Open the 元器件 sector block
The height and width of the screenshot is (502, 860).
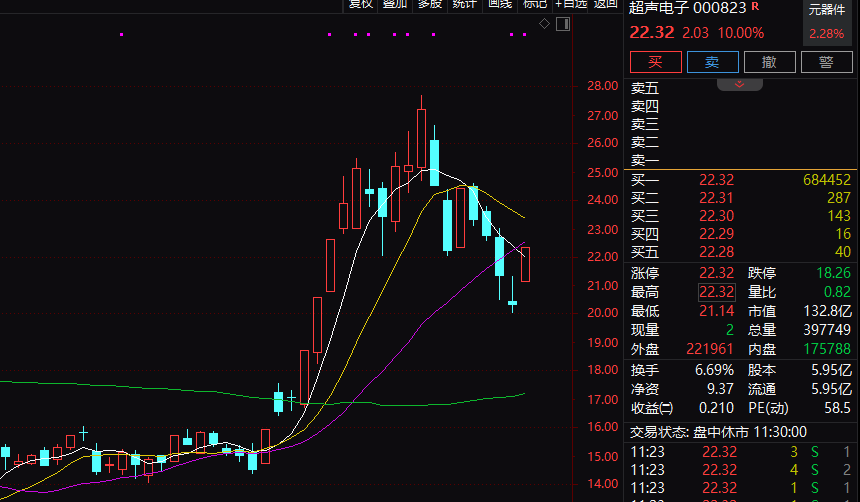pos(827,22)
